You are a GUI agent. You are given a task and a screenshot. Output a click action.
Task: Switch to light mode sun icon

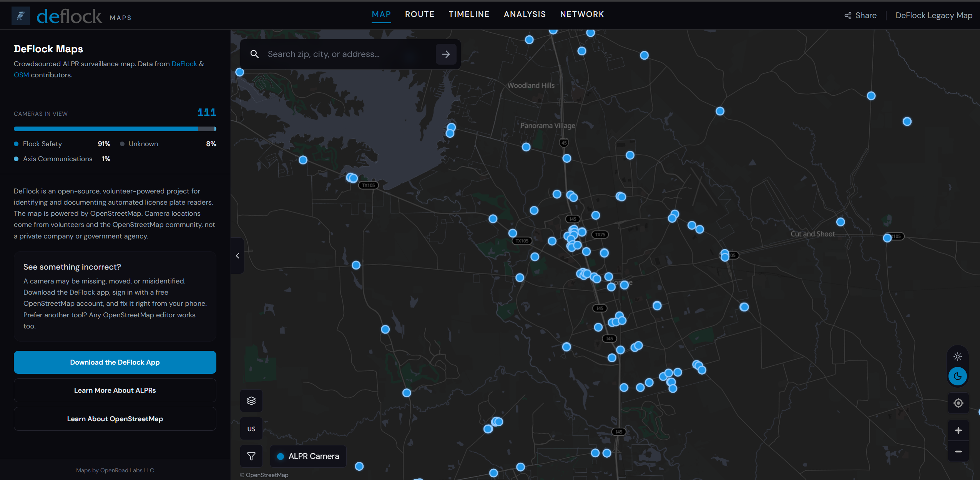coord(958,357)
